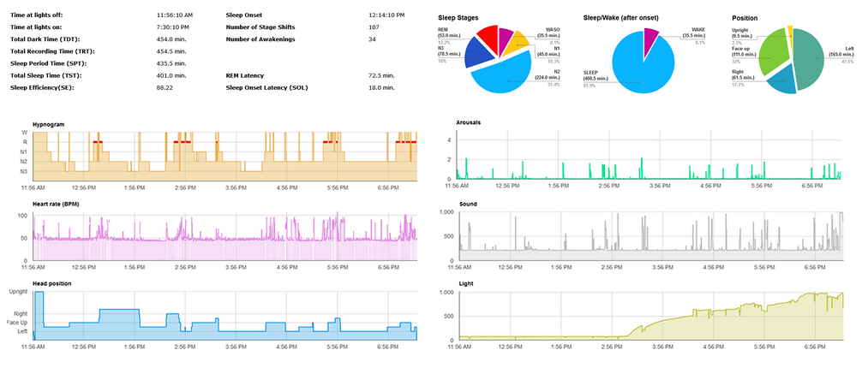Click the Sleep Stages pie chart heading
The width and height of the screenshot is (868, 368).
coord(459,17)
